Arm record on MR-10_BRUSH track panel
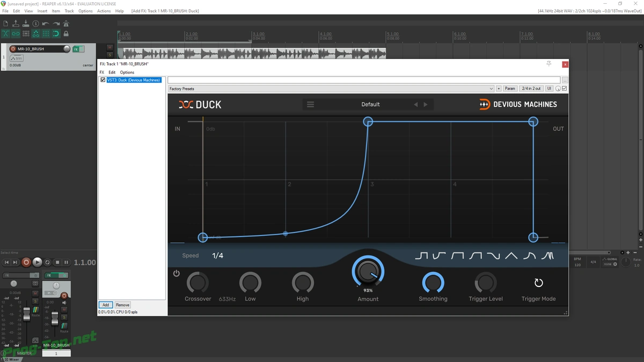This screenshot has width=644, height=362. (12, 49)
